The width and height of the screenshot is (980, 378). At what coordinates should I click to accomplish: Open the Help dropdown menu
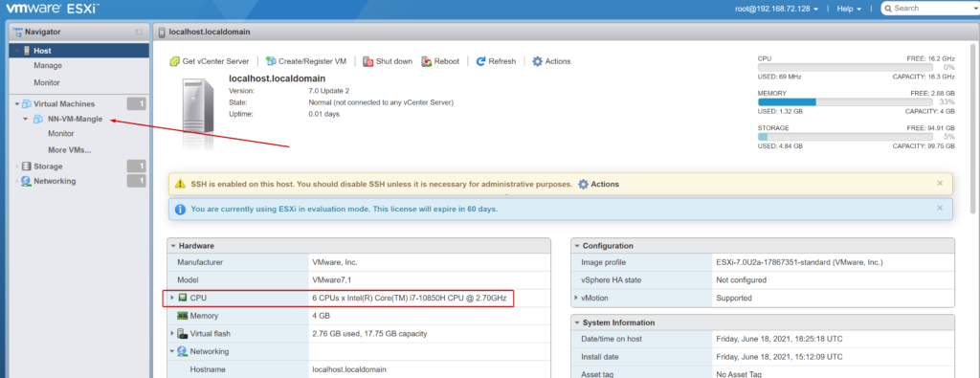[x=850, y=9]
